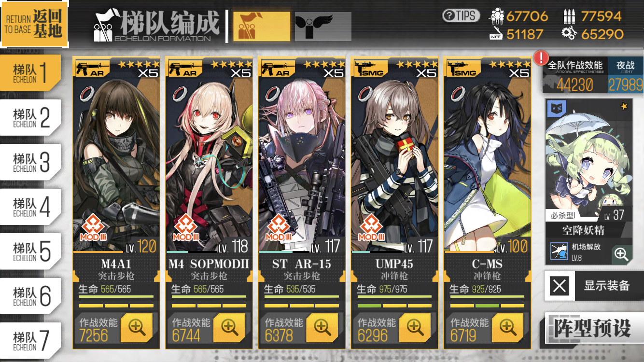Open ST AR-15 combat effectiveness magnifier
The width and height of the screenshot is (644, 362).
322,328
